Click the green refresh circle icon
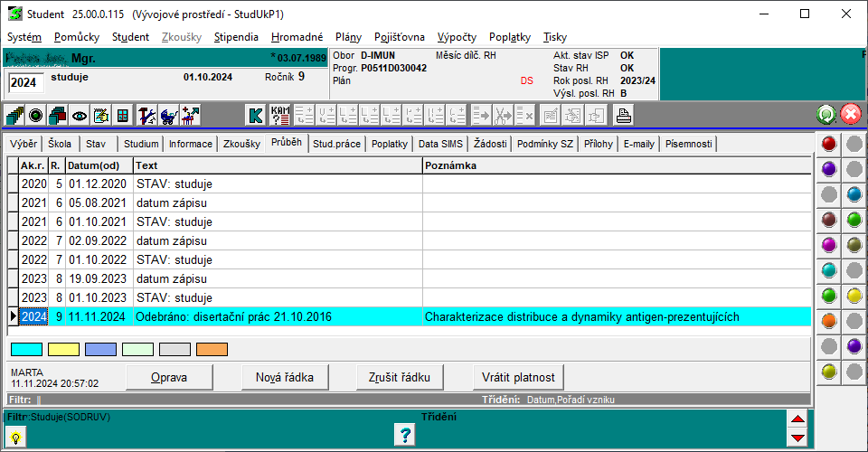Screen dimensions: 868x452 826,115
